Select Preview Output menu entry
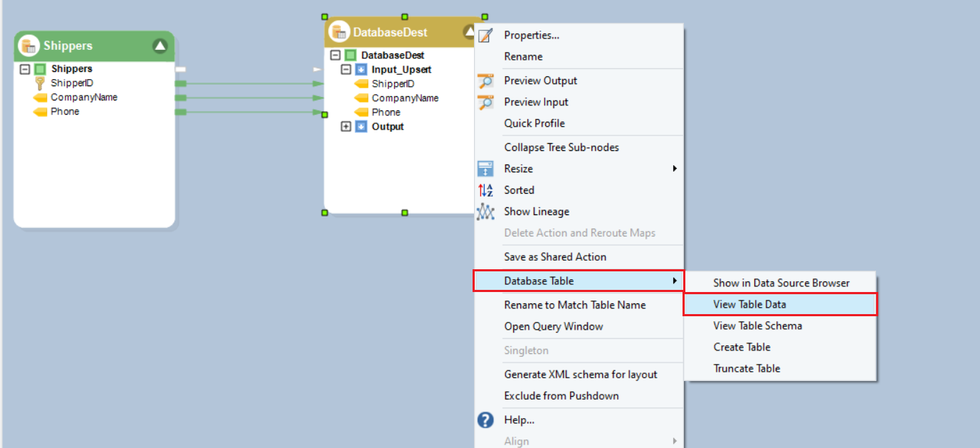This screenshot has width=980, height=448. click(x=579, y=80)
